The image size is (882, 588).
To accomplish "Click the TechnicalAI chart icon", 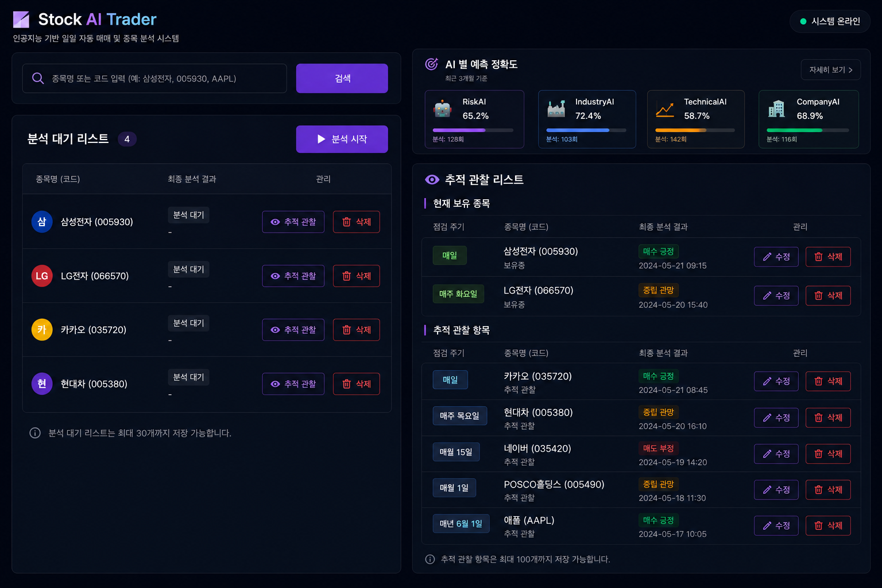I will 665,109.
